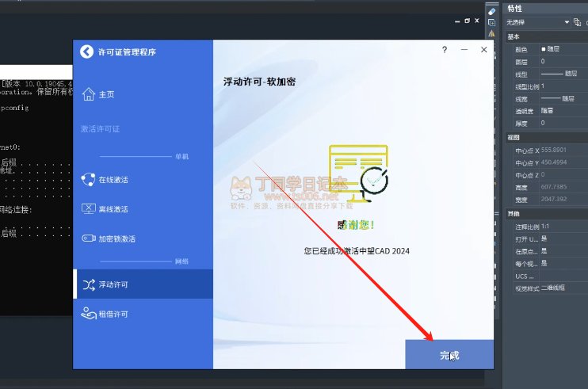Click the 注释比例 value 1:1
Viewport: 588px width, 389px height.
pyautogui.click(x=545, y=227)
